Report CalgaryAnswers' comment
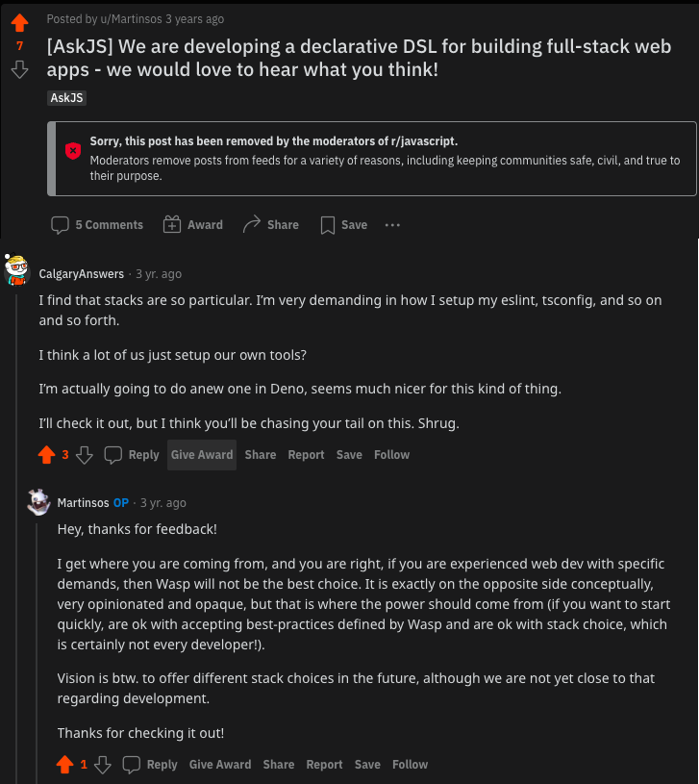 (306, 454)
